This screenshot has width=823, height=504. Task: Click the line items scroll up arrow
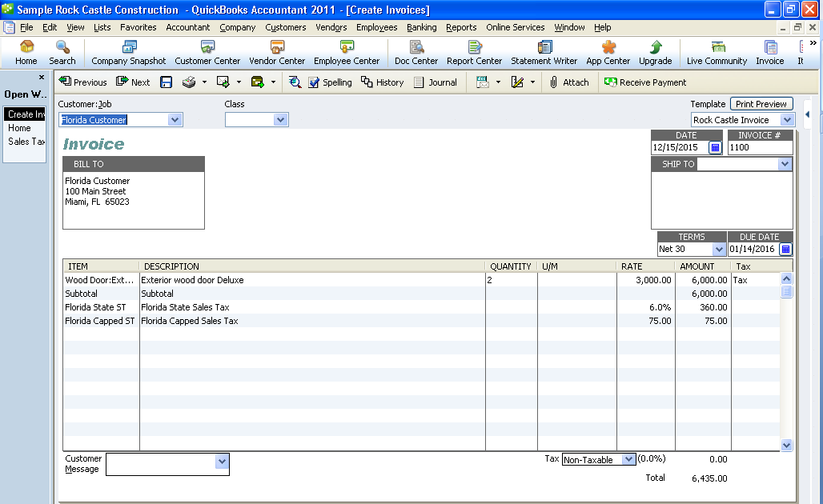[x=786, y=279]
